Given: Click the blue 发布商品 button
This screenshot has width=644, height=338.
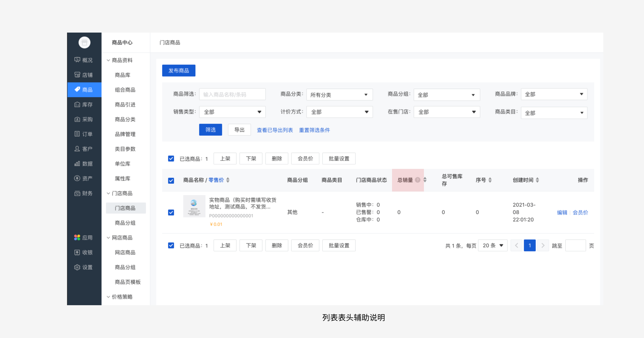Looking at the screenshot, I should coord(178,70).
